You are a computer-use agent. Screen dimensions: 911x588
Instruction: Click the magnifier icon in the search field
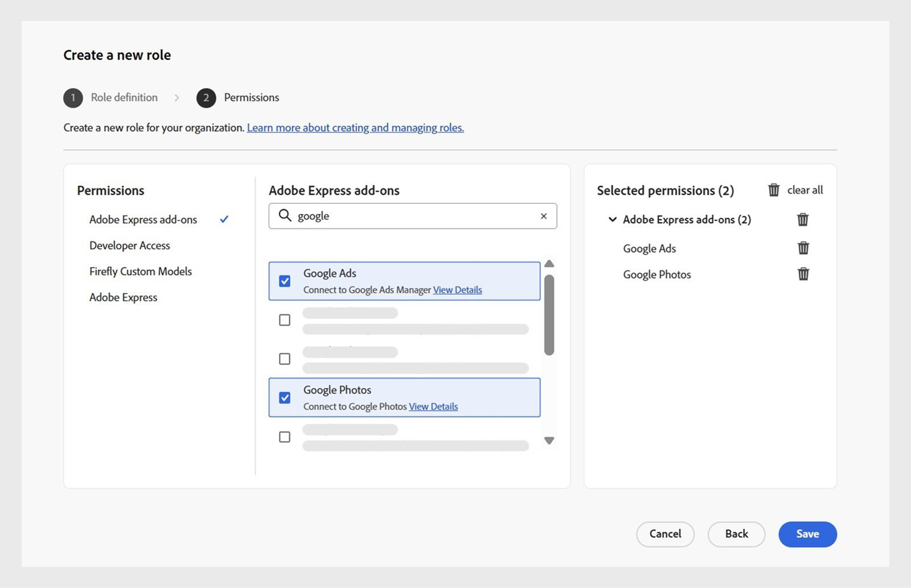pyautogui.click(x=284, y=216)
